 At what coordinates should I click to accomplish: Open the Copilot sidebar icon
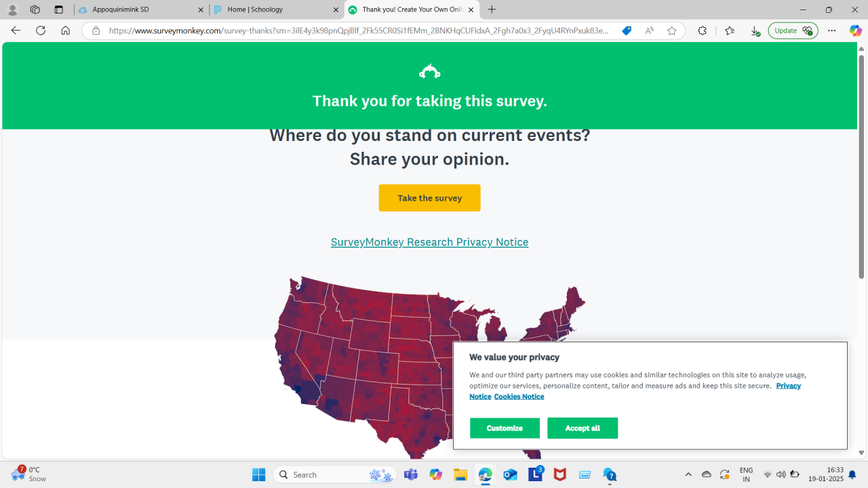pos(855,30)
